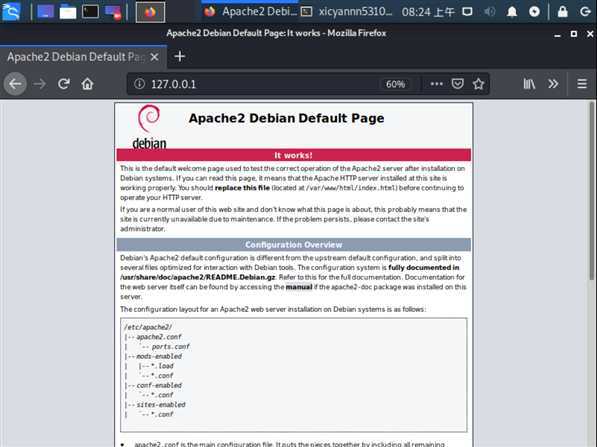Go to the Firefox home page
The width and height of the screenshot is (597, 447).
tap(87, 84)
